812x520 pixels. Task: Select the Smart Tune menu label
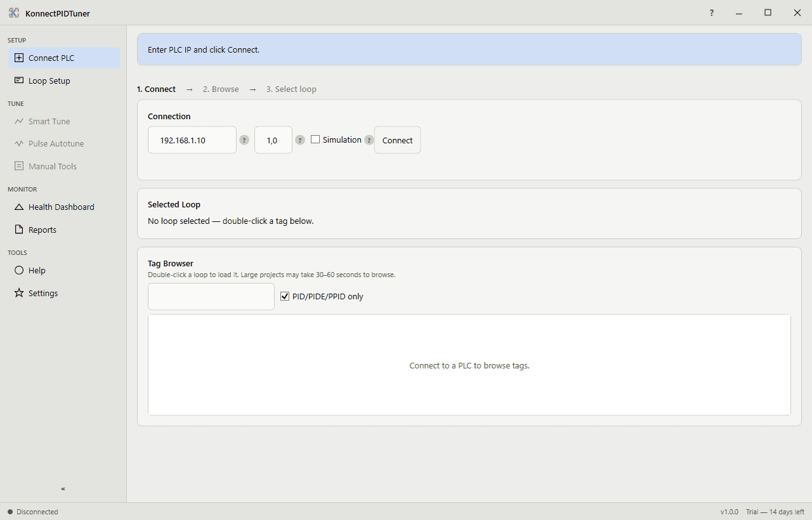coord(49,121)
